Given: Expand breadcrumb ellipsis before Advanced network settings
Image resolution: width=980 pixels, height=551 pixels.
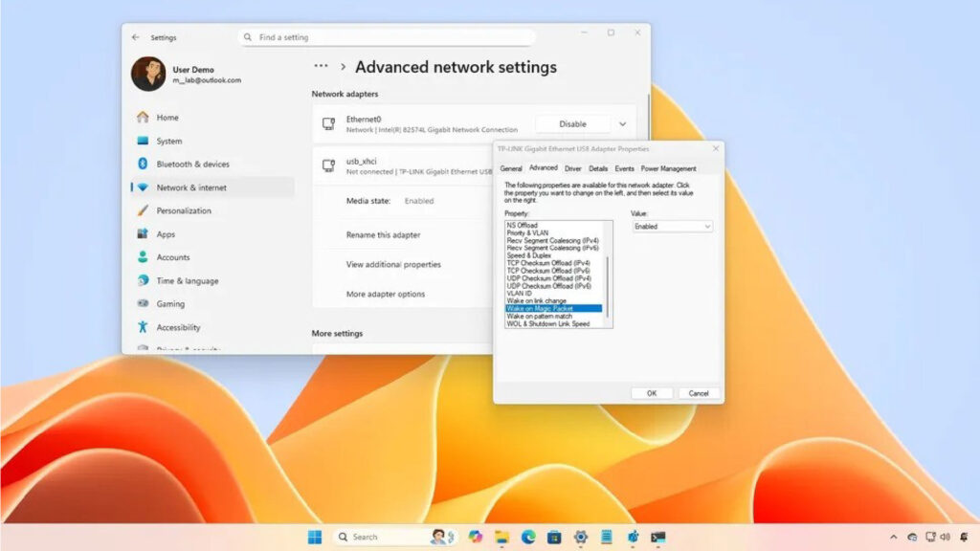Looking at the screenshot, I should [322, 67].
